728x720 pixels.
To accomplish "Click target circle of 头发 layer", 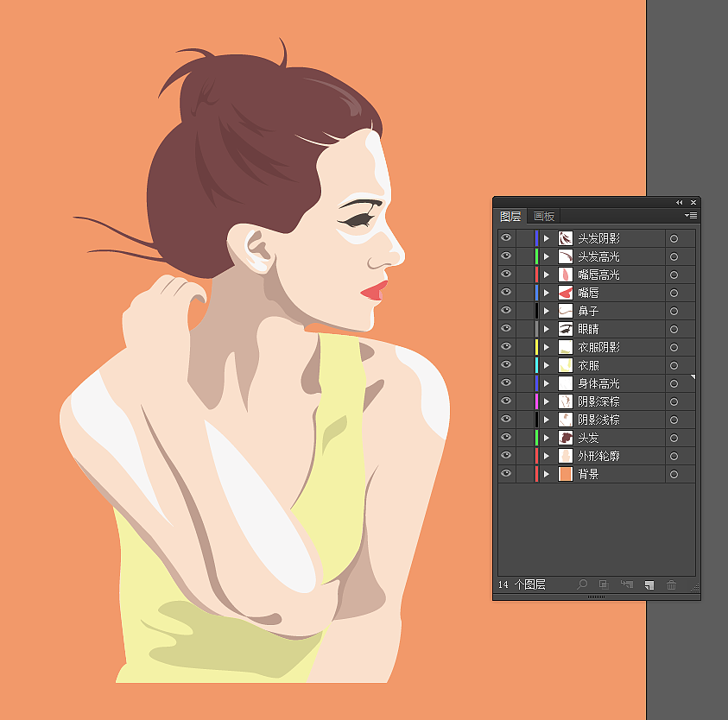I will pyautogui.click(x=674, y=438).
